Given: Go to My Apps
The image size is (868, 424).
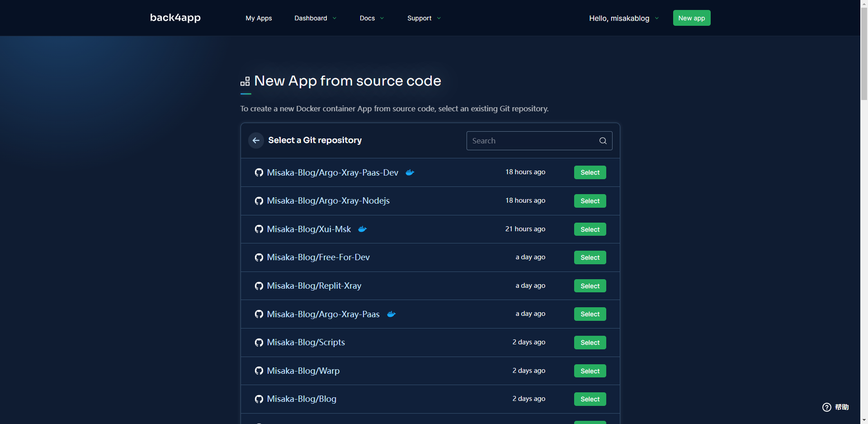Looking at the screenshot, I should coord(259,18).
